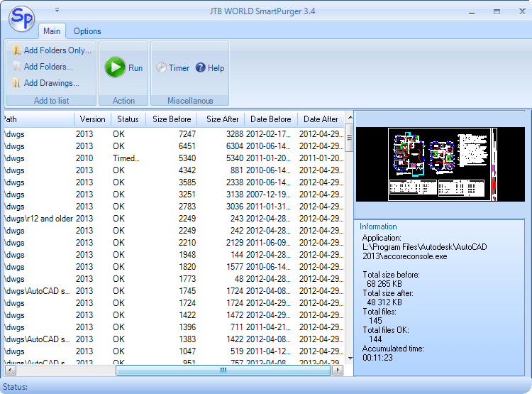Image resolution: width=532 pixels, height=394 pixels.
Task: Click Add Folders... label
Action: (48, 67)
